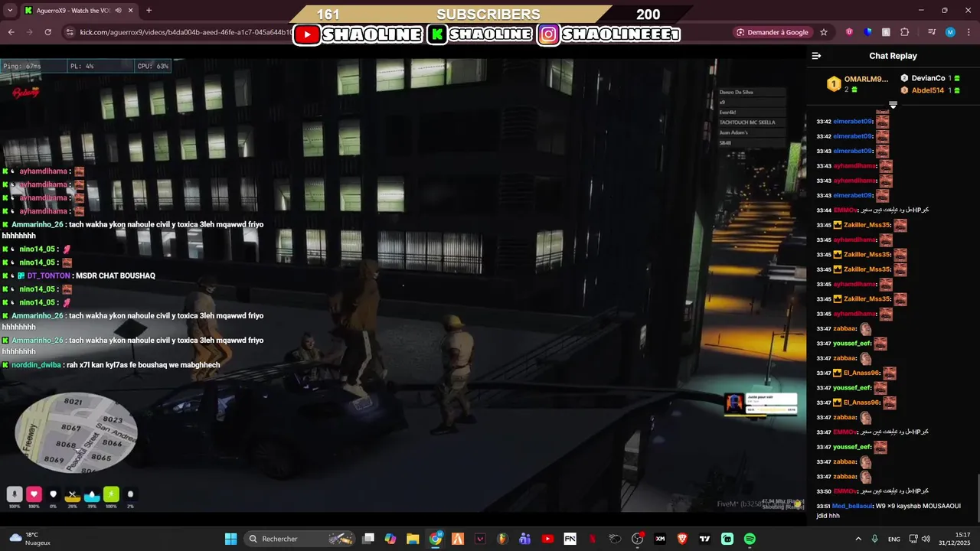Viewport: 980px width, 551px height.
Task: Reload the Kick page
Action: (48, 32)
